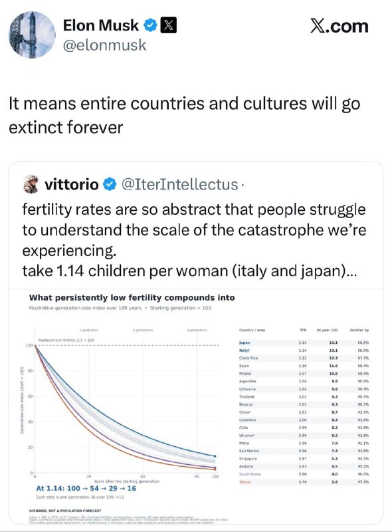392x532 pixels.
Task: Open the fertility chart image
Action: (x=196, y=406)
